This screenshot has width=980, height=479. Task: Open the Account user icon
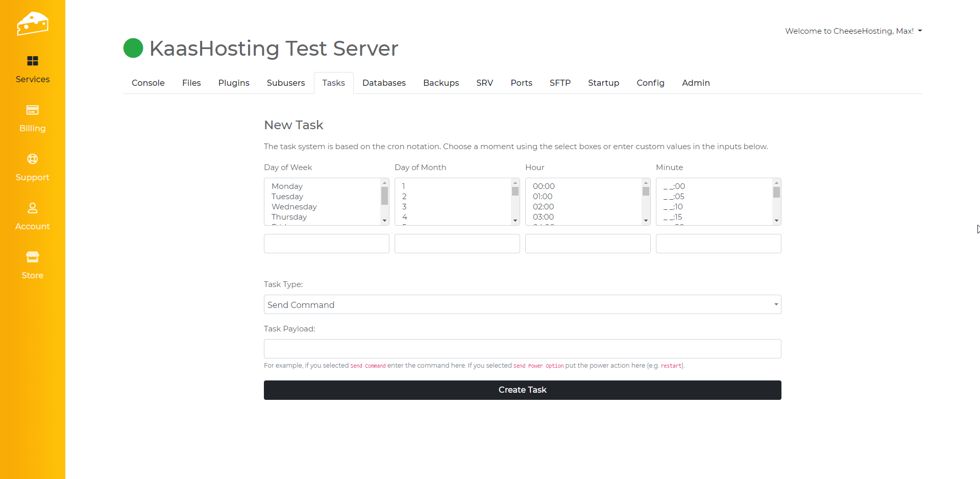pyautogui.click(x=32, y=208)
